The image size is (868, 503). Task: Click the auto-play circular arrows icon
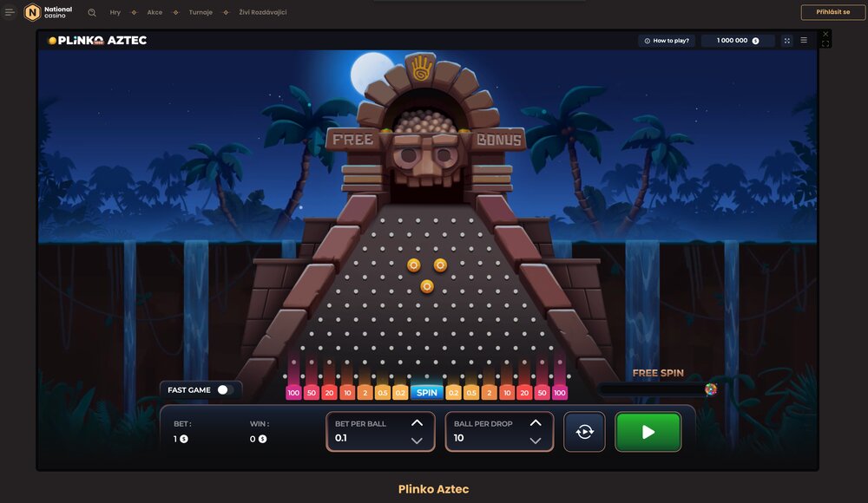(x=584, y=432)
